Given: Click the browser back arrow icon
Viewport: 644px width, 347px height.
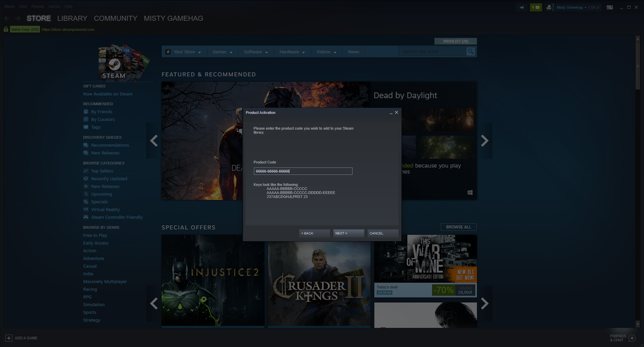Looking at the screenshot, I should click(x=7, y=18).
